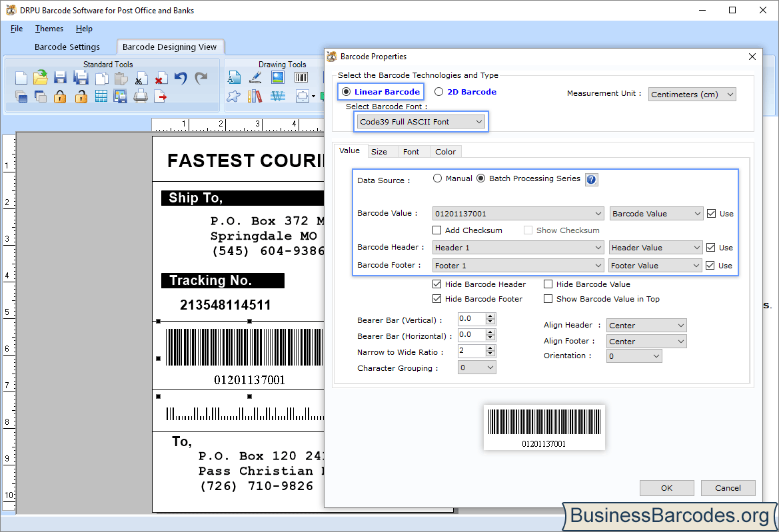Enable Add Checksum checkbox

436,230
